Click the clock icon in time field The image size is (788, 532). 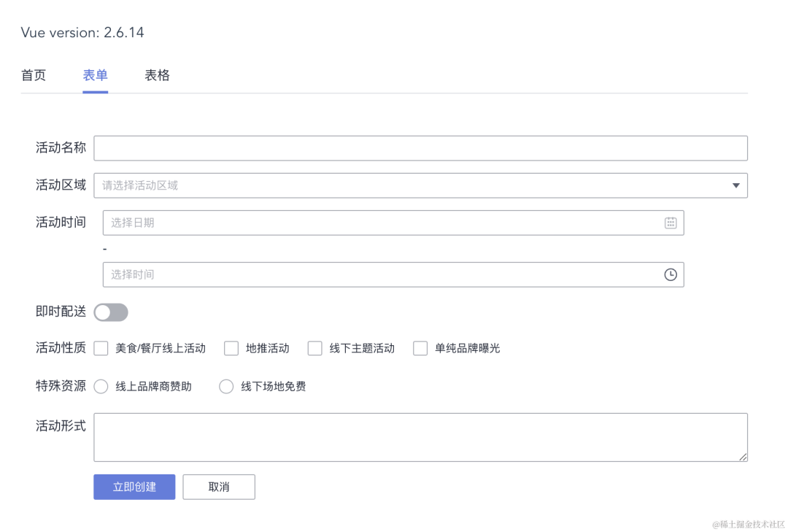(x=671, y=274)
